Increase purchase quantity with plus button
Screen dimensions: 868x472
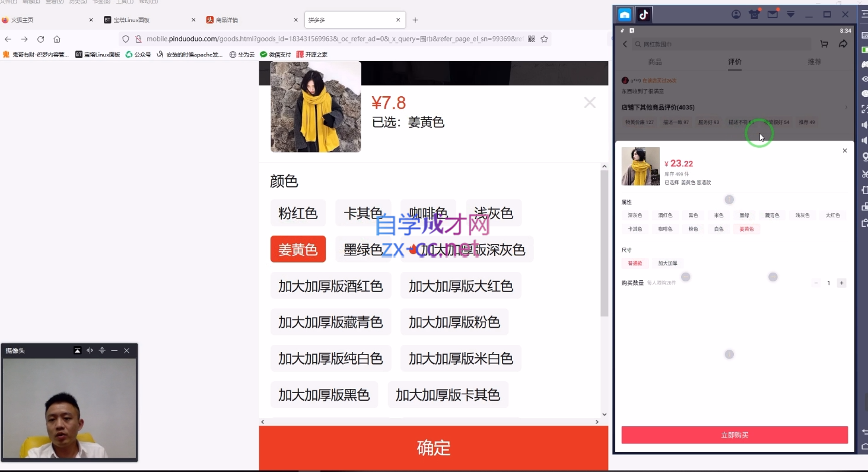click(841, 283)
